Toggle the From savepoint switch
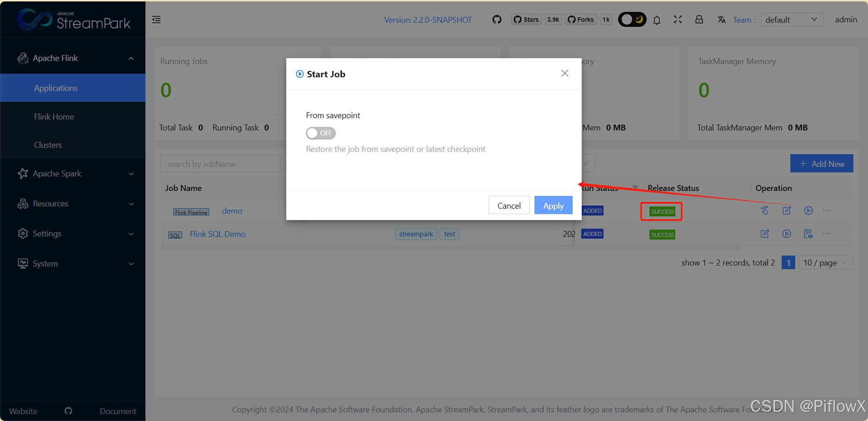868x421 pixels. (x=321, y=133)
